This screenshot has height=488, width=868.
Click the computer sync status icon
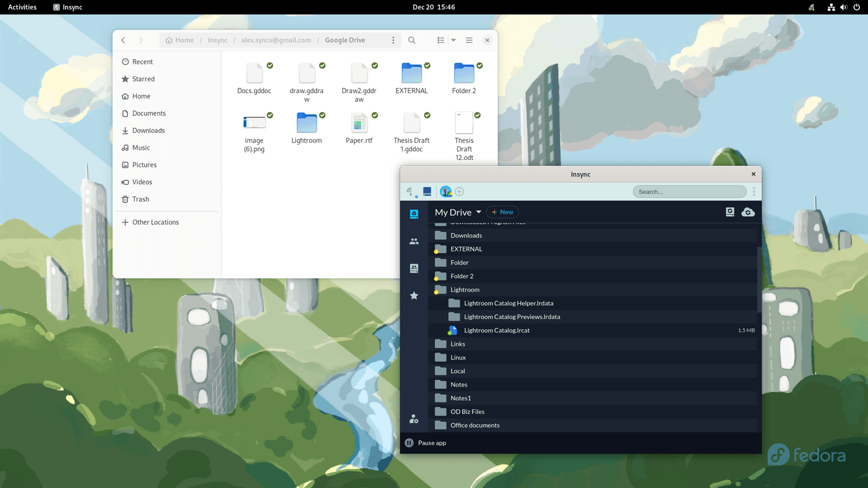(730, 212)
